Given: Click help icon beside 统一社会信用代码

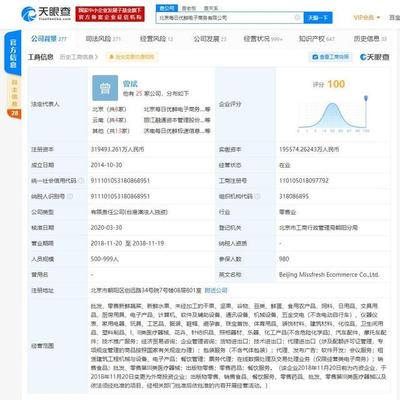Looking at the screenshot, I should click(x=81, y=181).
